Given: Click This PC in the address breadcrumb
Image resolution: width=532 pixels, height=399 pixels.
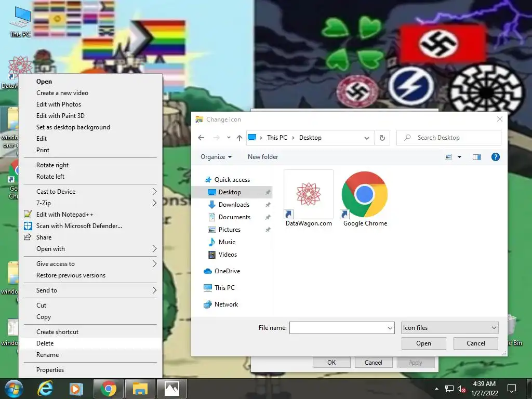Looking at the screenshot, I should (277, 138).
